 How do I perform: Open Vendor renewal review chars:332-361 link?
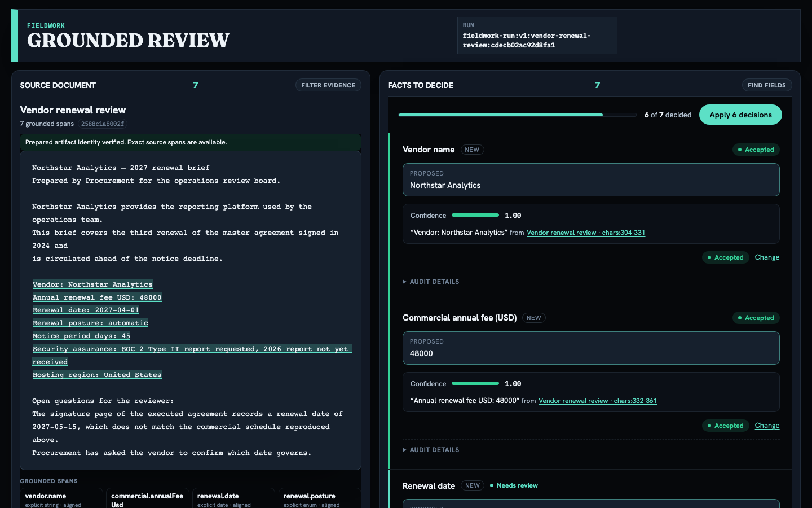pyautogui.click(x=598, y=401)
